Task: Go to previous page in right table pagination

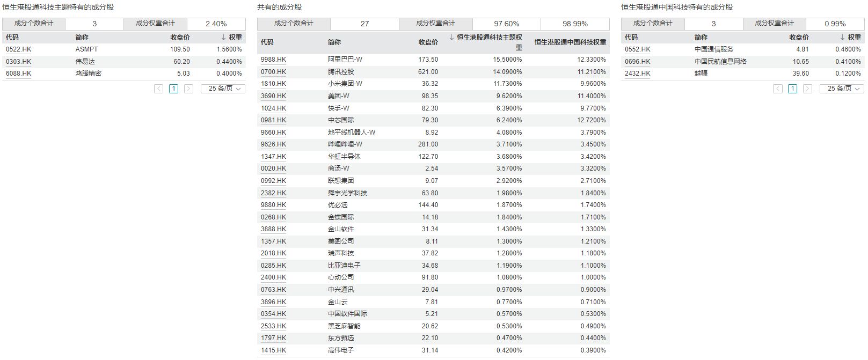Action: pos(777,89)
